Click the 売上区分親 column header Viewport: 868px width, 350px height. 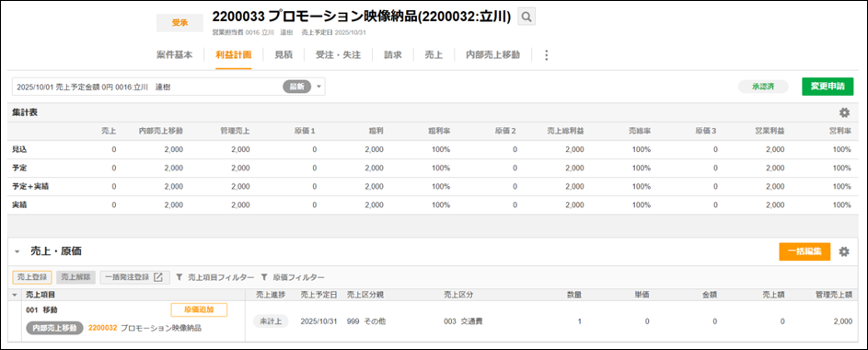pyautogui.click(x=365, y=295)
